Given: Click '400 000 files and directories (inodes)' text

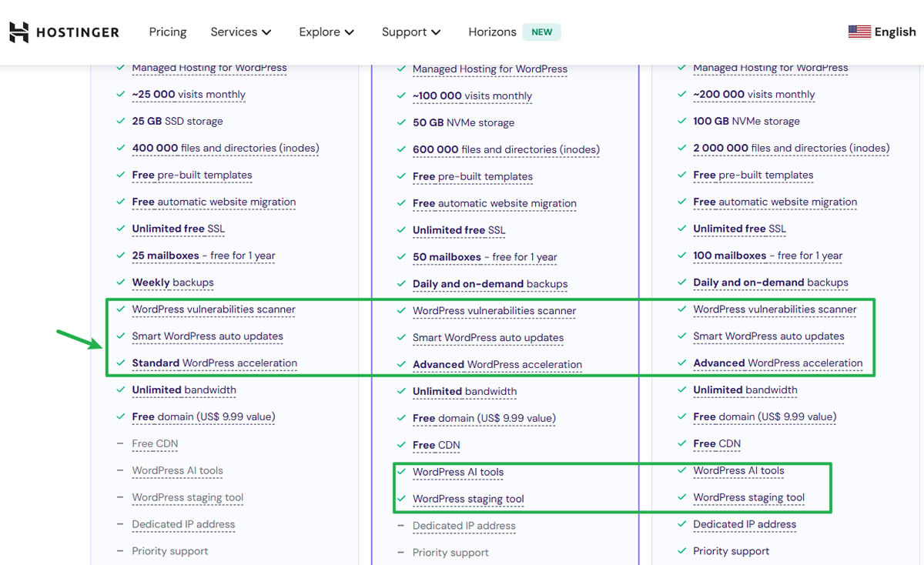Looking at the screenshot, I should click(226, 149).
